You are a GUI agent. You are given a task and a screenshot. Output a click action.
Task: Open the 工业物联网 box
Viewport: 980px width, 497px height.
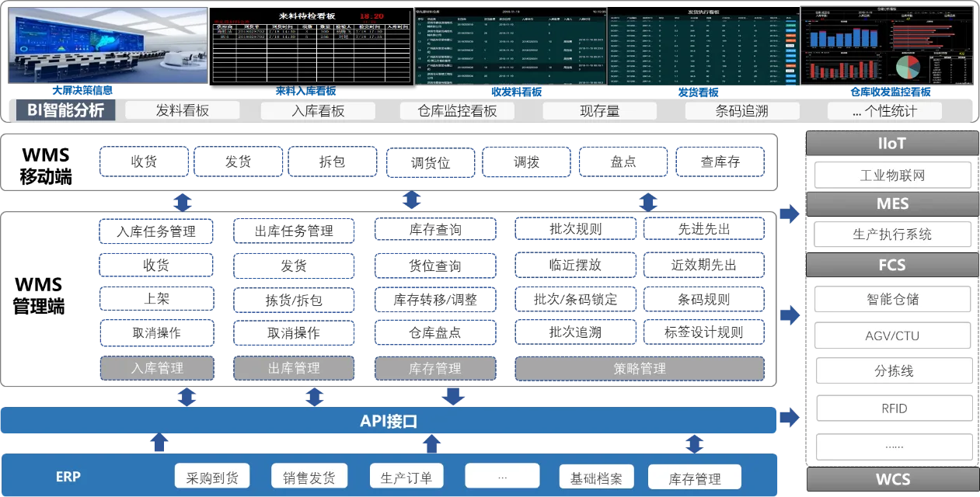click(x=893, y=175)
